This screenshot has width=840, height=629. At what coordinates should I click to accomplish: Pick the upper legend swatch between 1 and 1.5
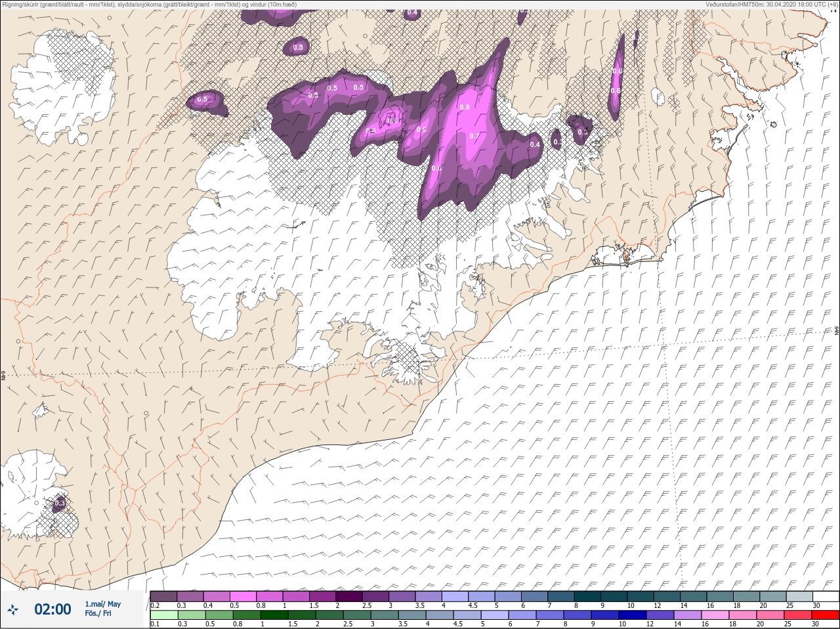(x=296, y=596)
